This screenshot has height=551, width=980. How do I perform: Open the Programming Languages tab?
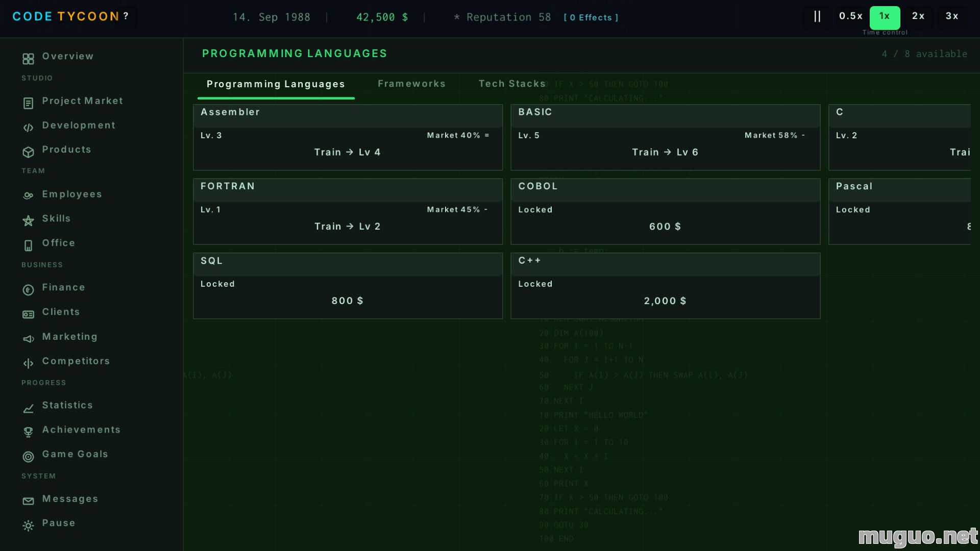click(276, 84)
